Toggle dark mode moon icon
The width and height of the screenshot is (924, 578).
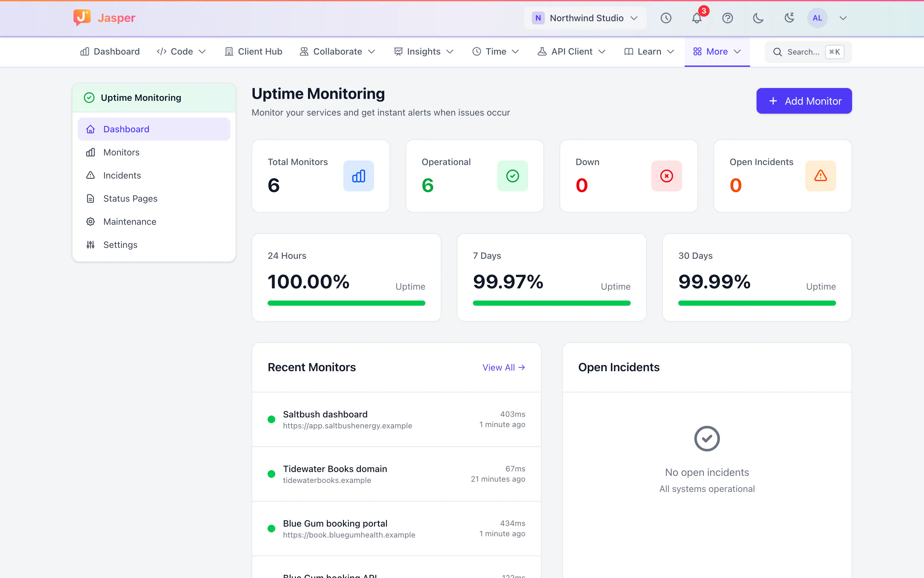pyautogui.click(x=758, y=18)
